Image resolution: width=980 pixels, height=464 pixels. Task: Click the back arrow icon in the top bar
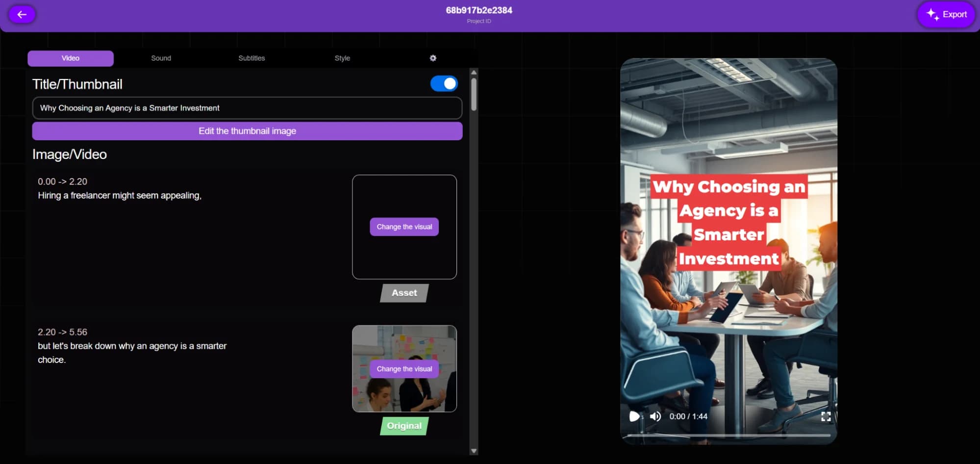(x=22, y=14)
